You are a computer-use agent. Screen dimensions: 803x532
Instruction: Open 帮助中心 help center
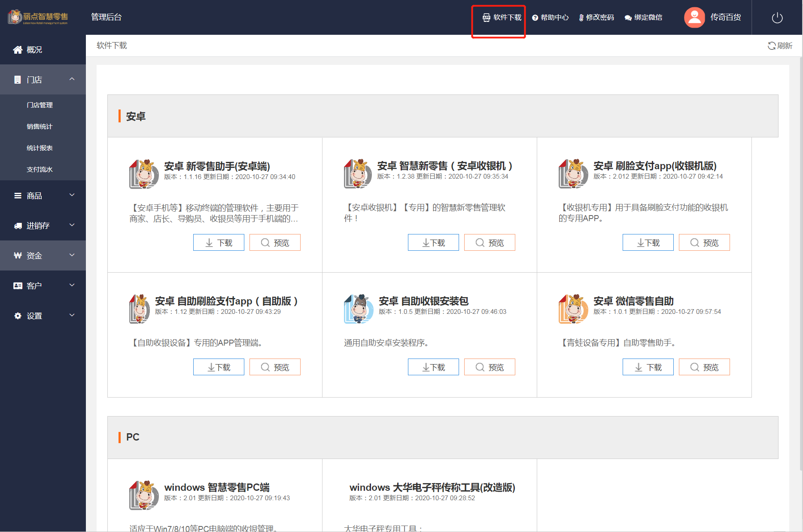pos(550,18)
